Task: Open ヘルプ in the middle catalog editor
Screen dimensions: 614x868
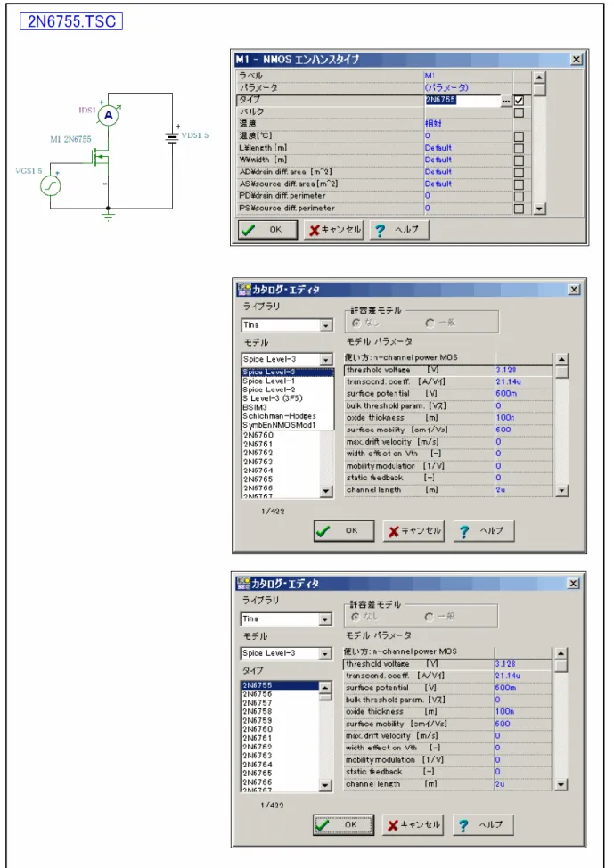Action: pyautogui.click(x=484, y=530)
